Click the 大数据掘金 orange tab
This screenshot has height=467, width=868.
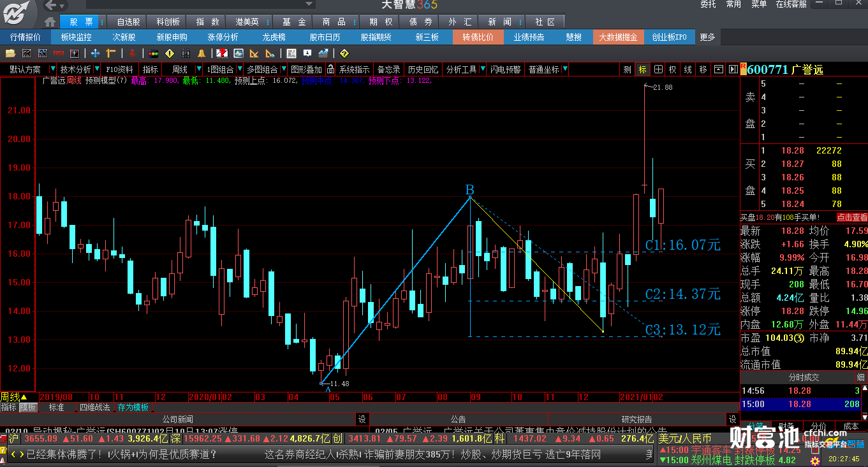coord(618,37)
